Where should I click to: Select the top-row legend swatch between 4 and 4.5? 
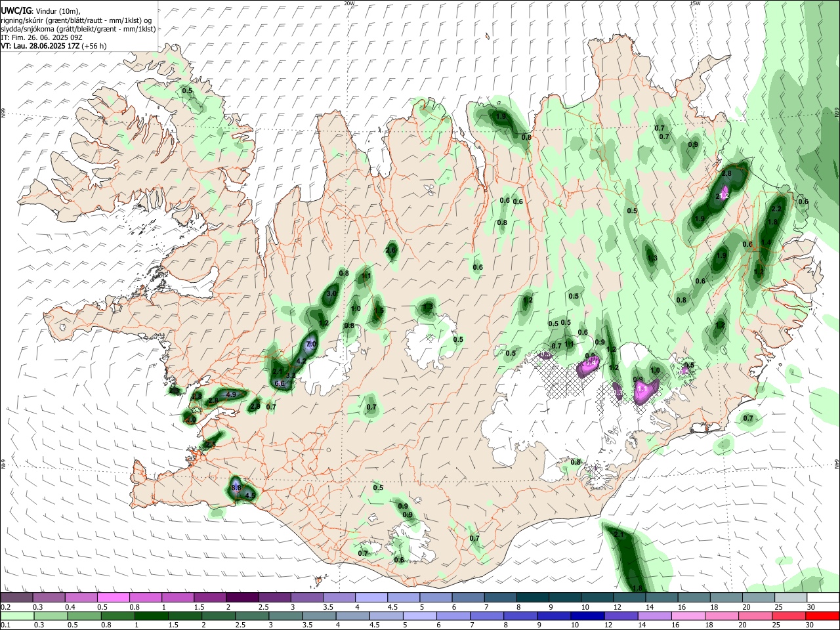click(x=371, y=598)
